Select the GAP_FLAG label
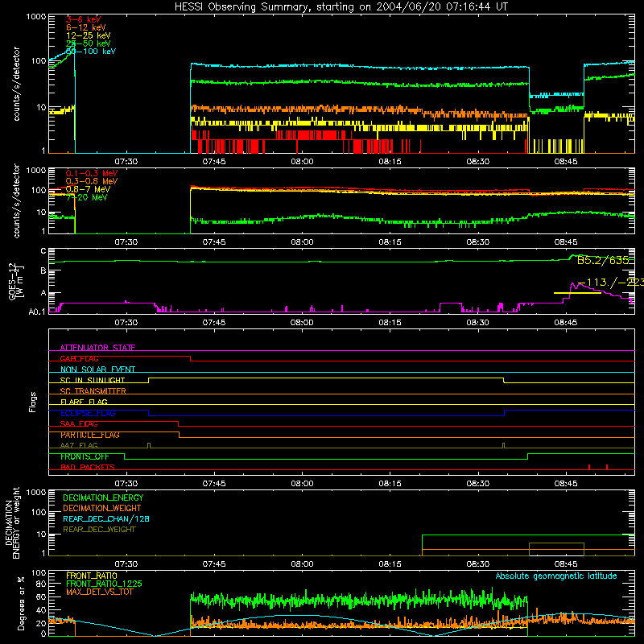Screen dimensions: 644x644 [x=79, y=358]
